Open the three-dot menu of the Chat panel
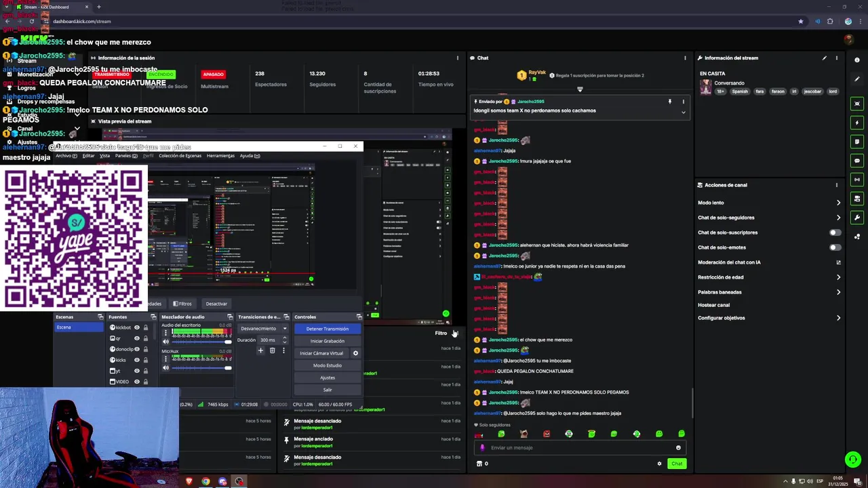Screen dimensions: 868x488 685,58
